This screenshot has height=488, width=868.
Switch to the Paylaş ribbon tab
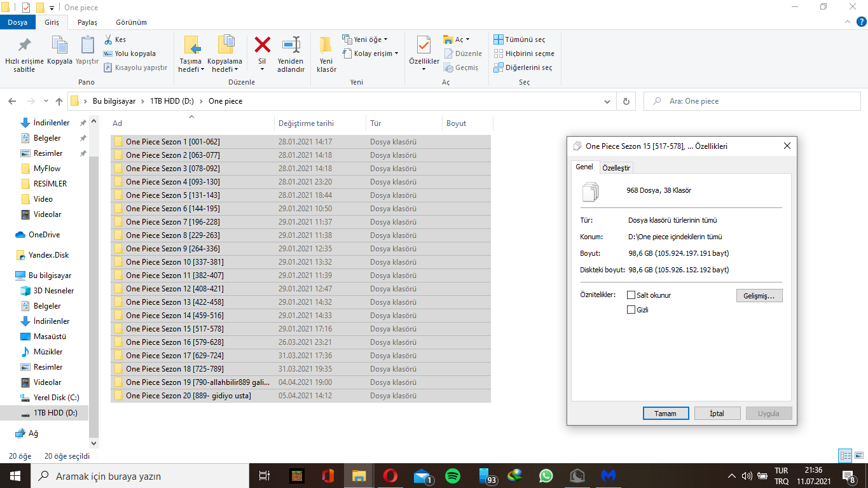87,22
